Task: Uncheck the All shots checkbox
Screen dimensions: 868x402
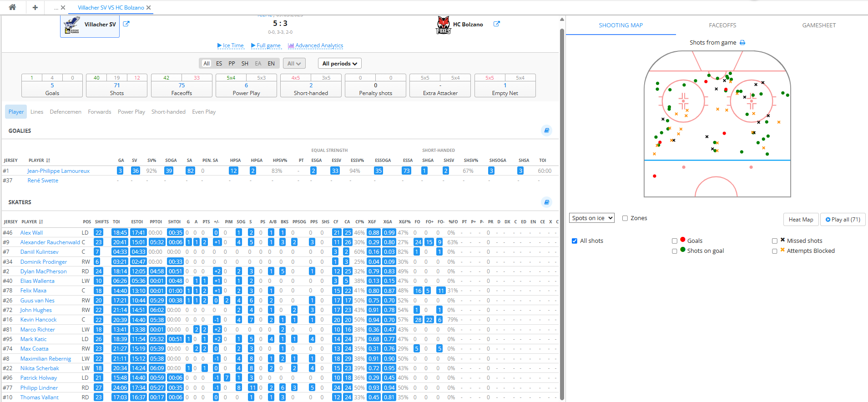Action: point(575,241)
